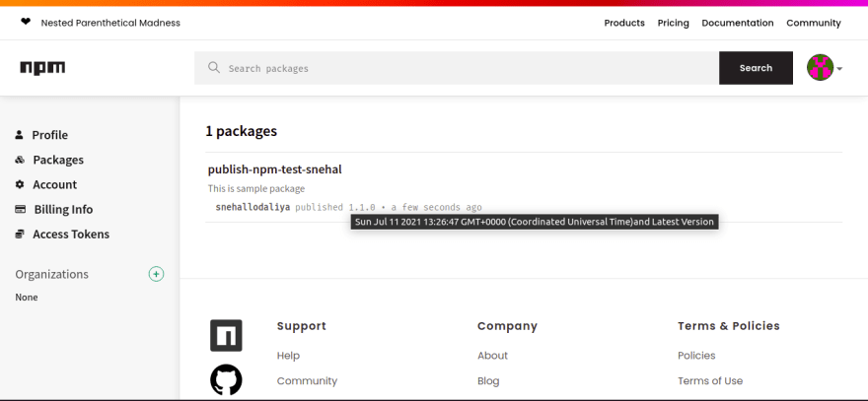
Task: Click the Organizations heading
Action: (51, 274)
